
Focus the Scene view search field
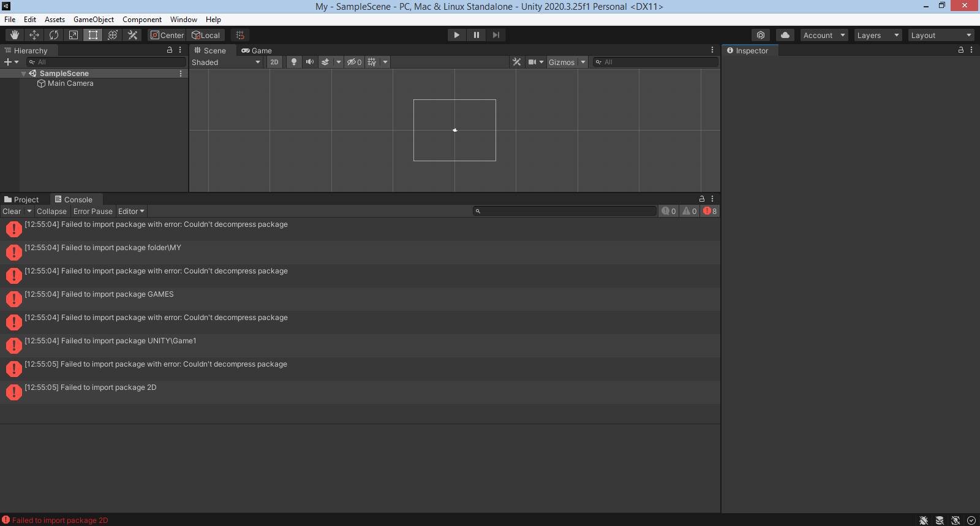pyautogui.click(x=655, y=62)
